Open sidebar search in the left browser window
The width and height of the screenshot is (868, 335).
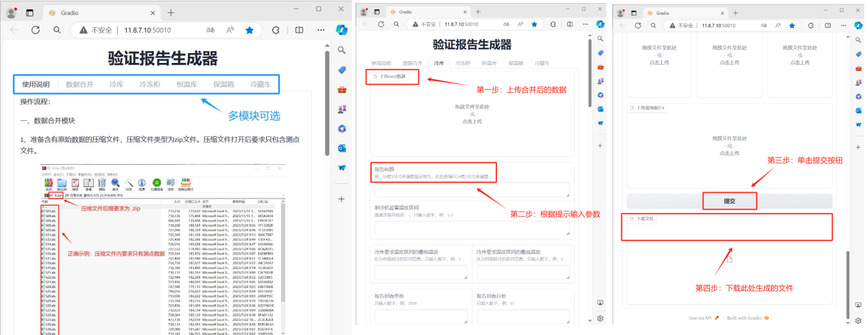coord(341,50)
